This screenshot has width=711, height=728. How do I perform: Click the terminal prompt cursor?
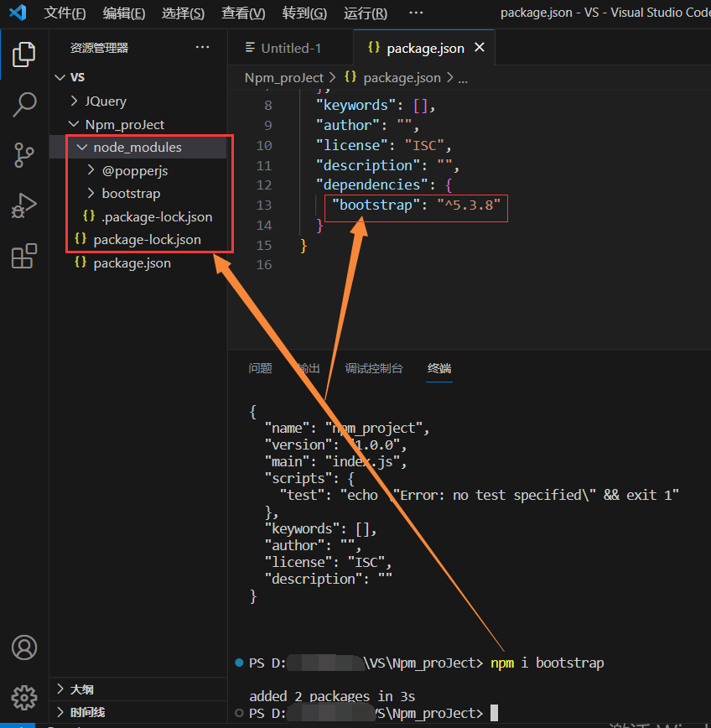pyautogui.click(x=495, y=713)
